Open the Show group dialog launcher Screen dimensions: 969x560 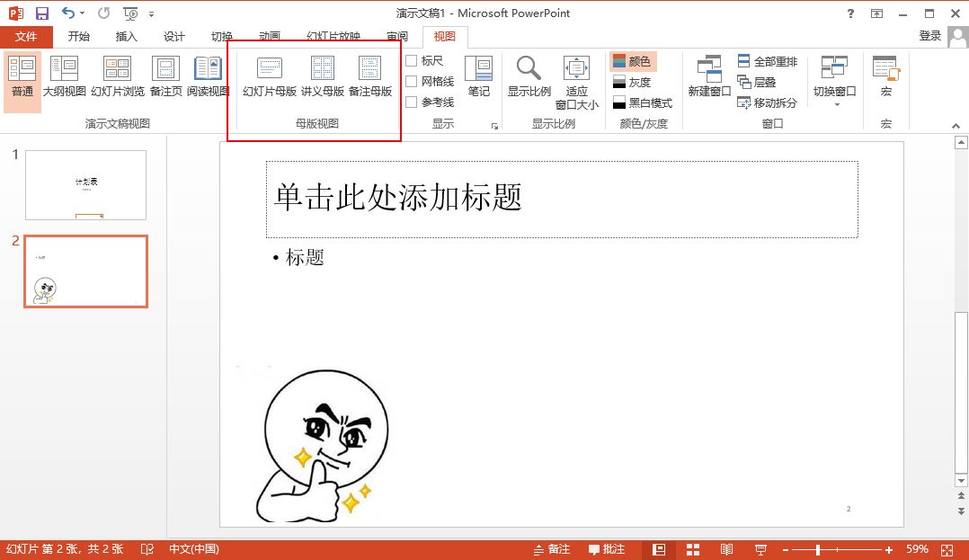pos(494,127)
